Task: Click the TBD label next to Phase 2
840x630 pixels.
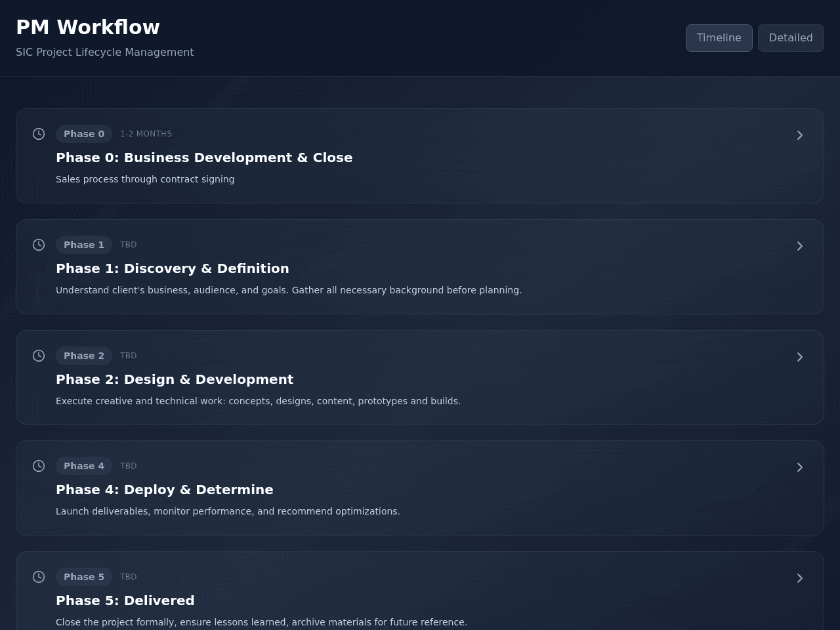Action: (x=129, y=356)
